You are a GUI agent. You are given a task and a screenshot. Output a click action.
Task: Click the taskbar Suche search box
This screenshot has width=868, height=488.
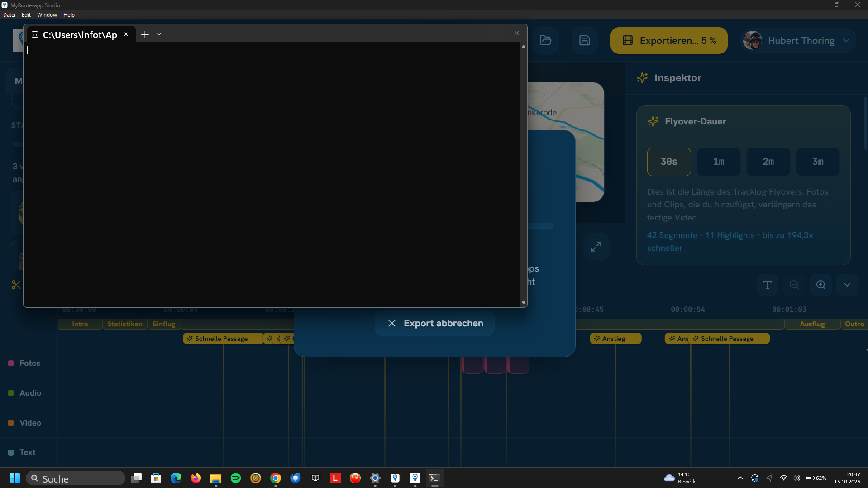point(75,478)
